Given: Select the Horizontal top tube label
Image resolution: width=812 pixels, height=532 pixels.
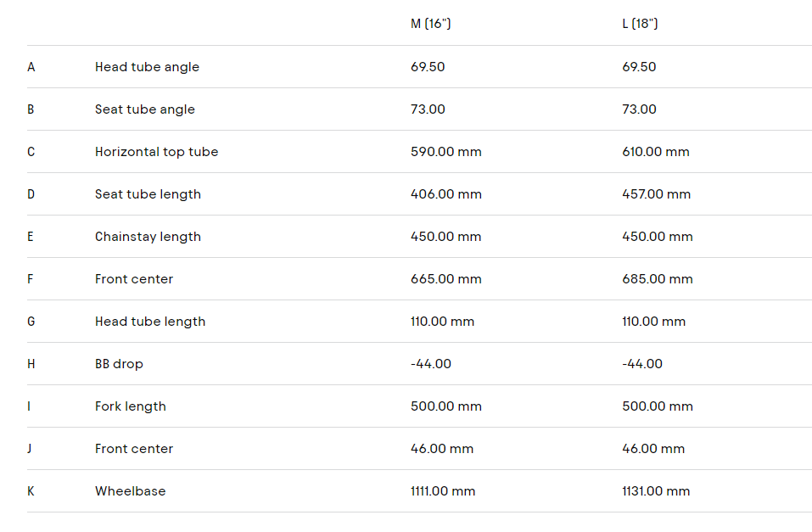Looking at the screenshot, I should [156, 152].
